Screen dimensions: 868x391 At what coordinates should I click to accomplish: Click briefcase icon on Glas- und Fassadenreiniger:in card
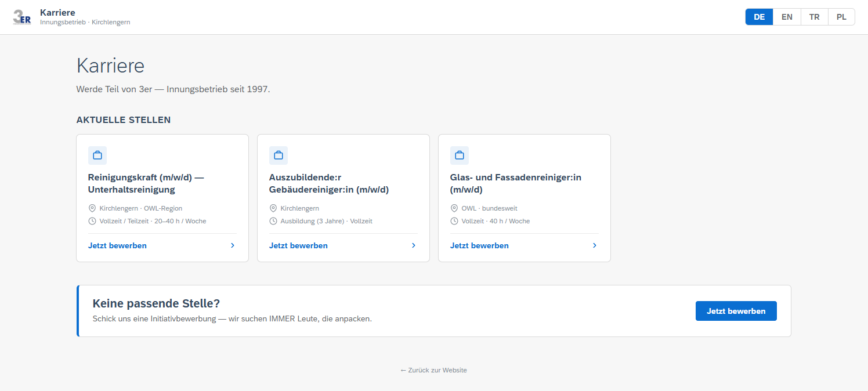click(460, 155)
